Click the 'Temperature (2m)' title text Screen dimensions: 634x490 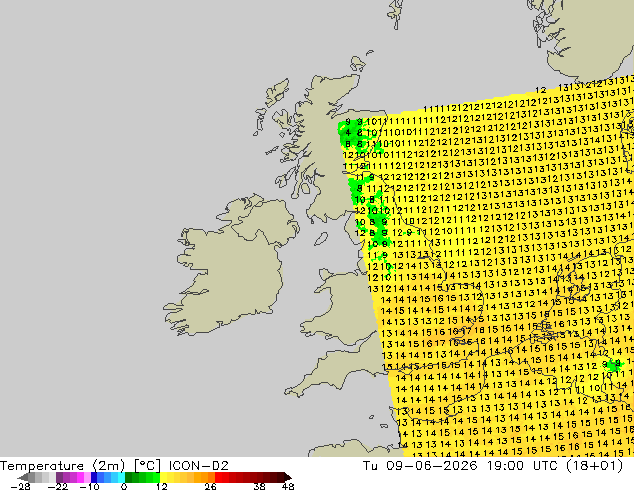(x=63, y=466)
